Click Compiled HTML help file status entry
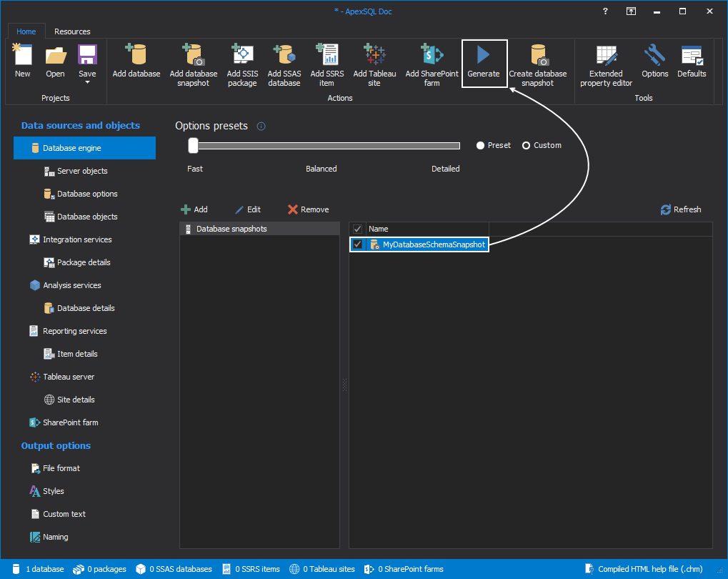 (644, 569)
